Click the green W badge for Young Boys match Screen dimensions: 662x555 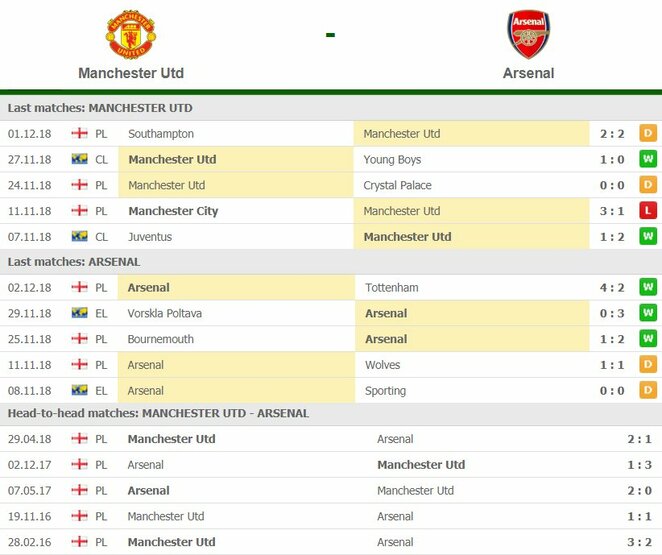point(647,160)
